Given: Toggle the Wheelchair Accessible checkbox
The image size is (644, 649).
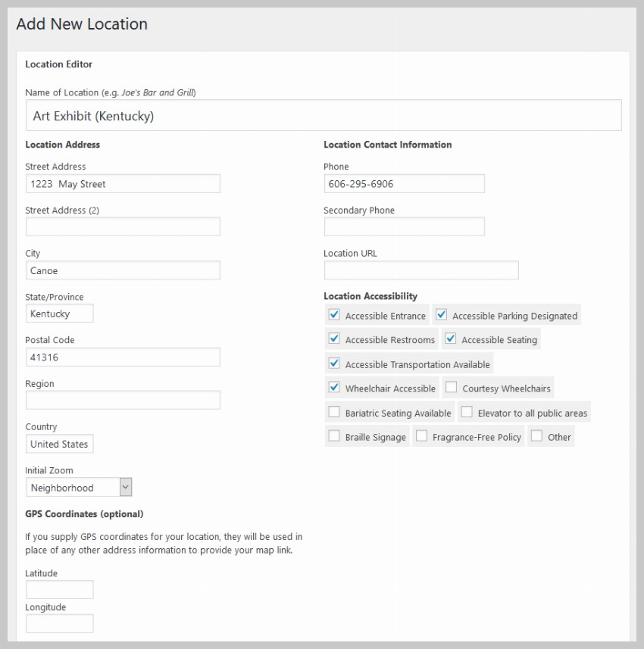Looking at the screenshot, I should pyautogui.click(x=334, y=388).
